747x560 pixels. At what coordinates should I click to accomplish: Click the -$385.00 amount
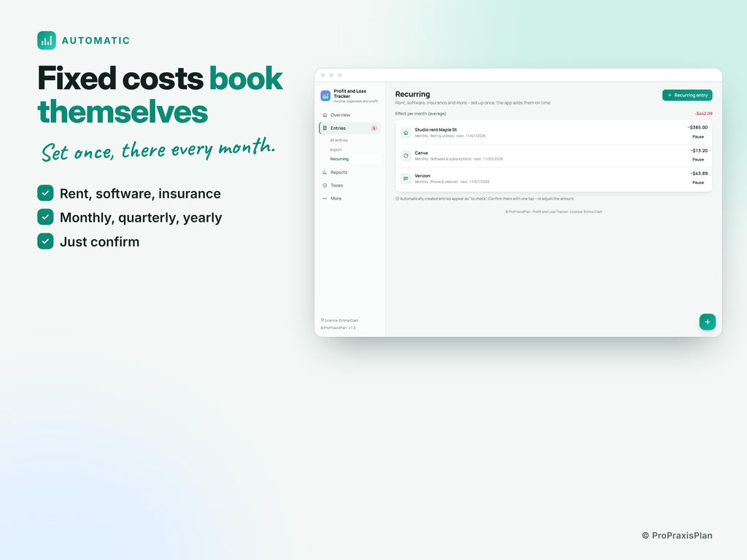(x=697, y=128)
